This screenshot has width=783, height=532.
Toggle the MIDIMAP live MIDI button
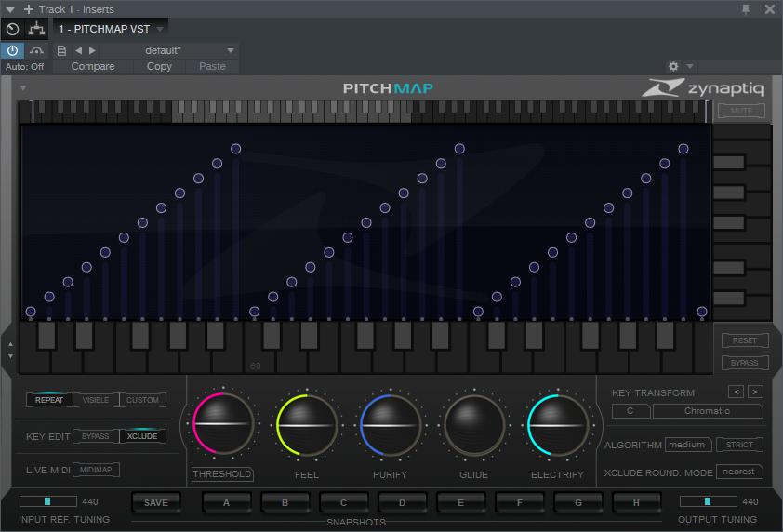[x=96, y=470]
